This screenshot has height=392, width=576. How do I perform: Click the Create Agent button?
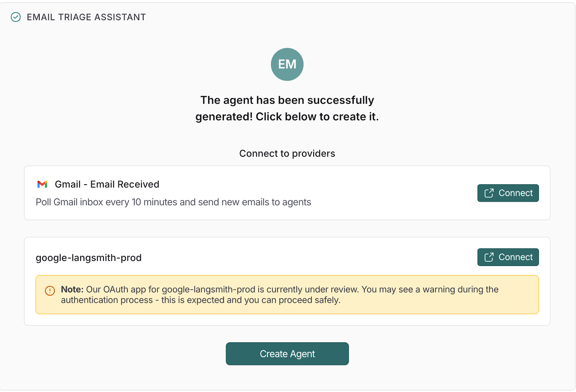[287, 353]
